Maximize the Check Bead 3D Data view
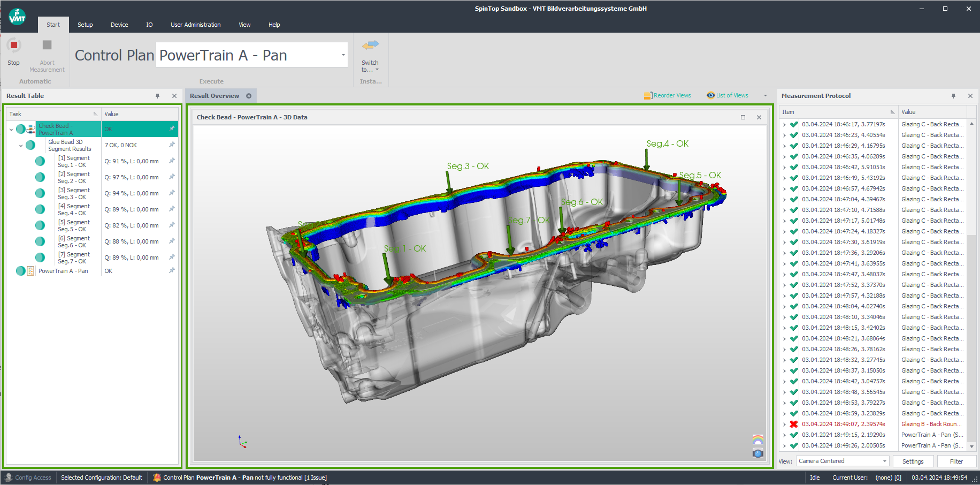This screenshot has width=980, height=485. (743, 117)
